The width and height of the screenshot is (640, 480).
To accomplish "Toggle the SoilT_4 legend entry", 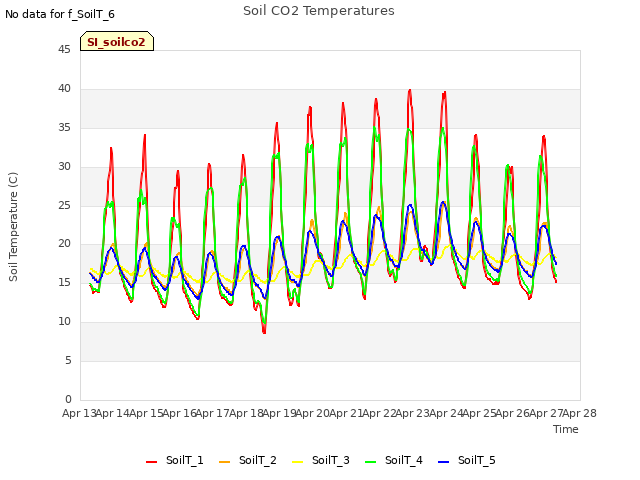I will point(394,460).
